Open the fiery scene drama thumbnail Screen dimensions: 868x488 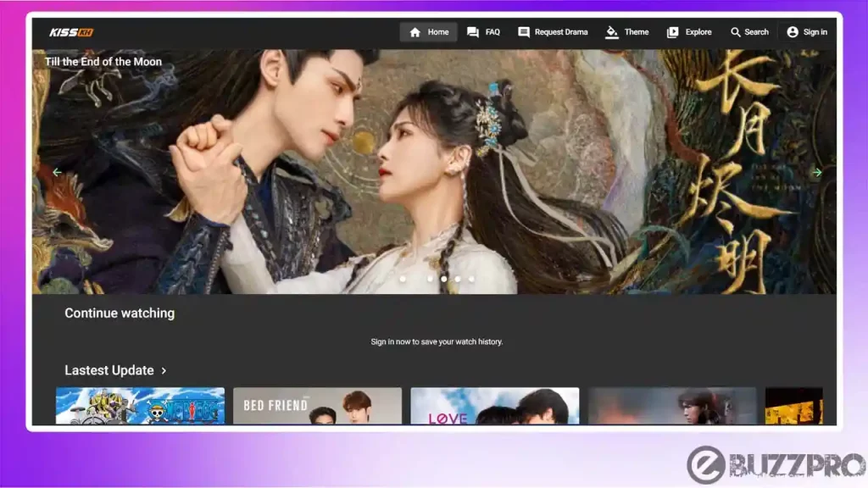coord(672,406)
